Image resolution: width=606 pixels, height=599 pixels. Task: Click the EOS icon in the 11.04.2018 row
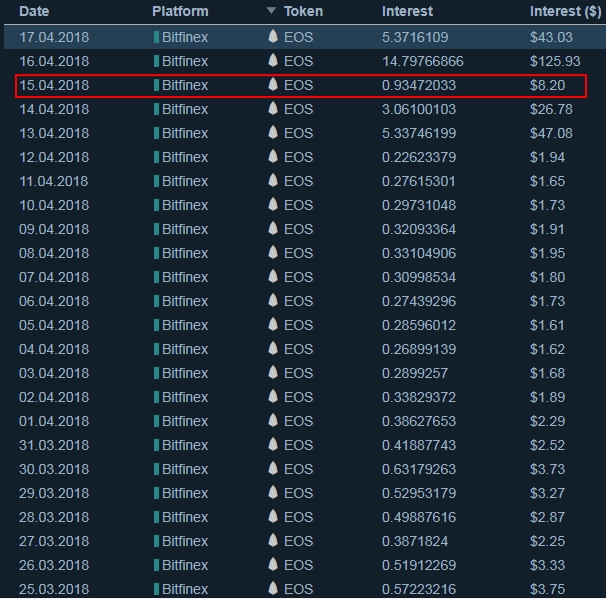[273, 180]
